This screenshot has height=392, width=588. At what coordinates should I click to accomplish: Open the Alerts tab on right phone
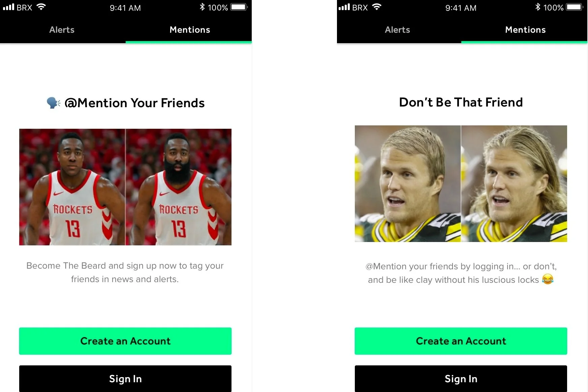click(x=398, y=30)
